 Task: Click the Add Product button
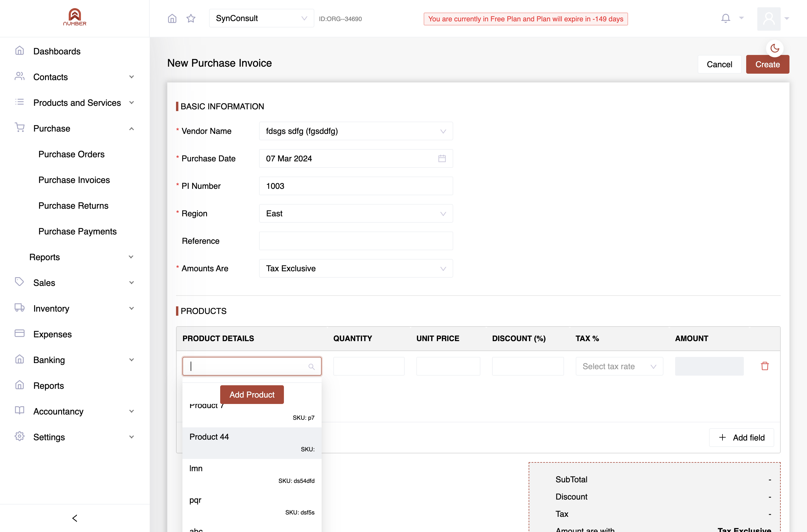tap(252, 395)
